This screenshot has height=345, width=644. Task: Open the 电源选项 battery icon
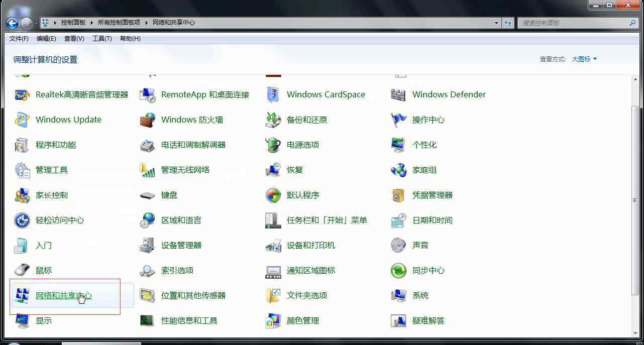pyautogui.click(x=273, y=145)
